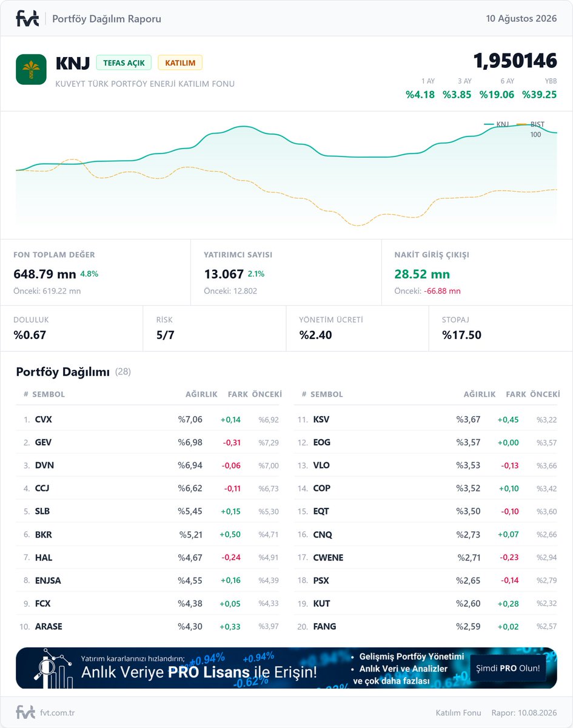The width and height of the screenshot is (573, 728).
Task: Click the STOPAJ value %17.50
Action: (461, 335)
